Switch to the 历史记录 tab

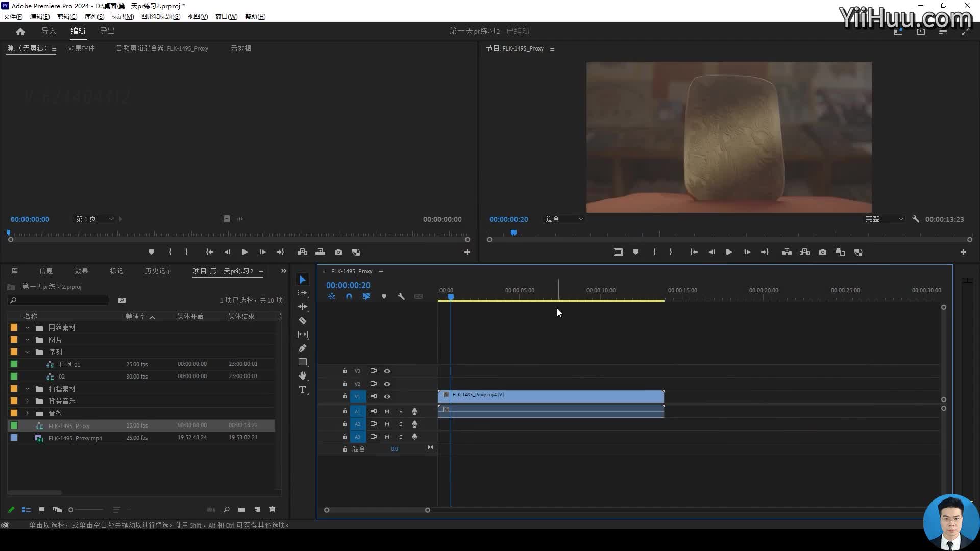tap(158, 271)
